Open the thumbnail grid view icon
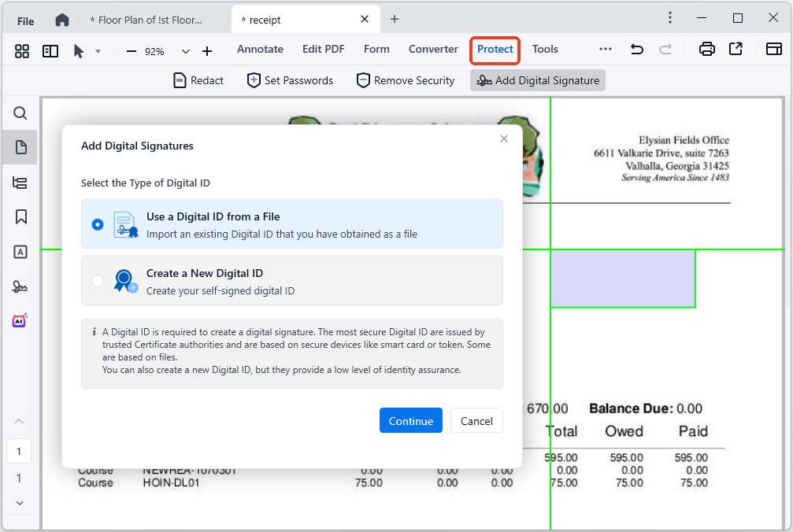This screenshot has height=532, width=793. point(22,51)
